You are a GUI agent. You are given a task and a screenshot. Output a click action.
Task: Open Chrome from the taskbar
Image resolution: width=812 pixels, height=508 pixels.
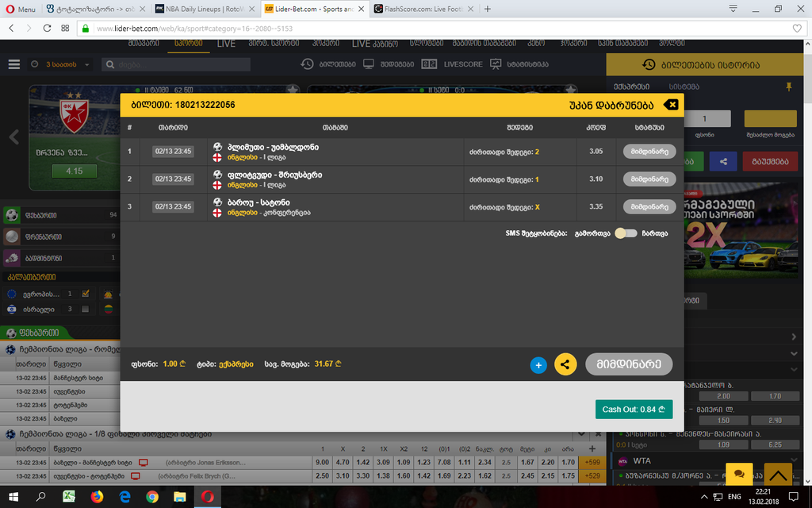(151, 497)
